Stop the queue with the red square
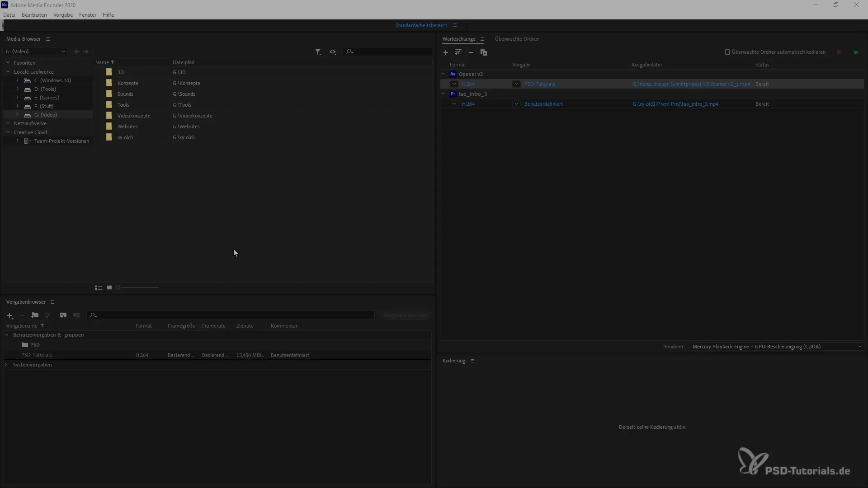This screenshot has height=488, width=868. coord(839,52)
